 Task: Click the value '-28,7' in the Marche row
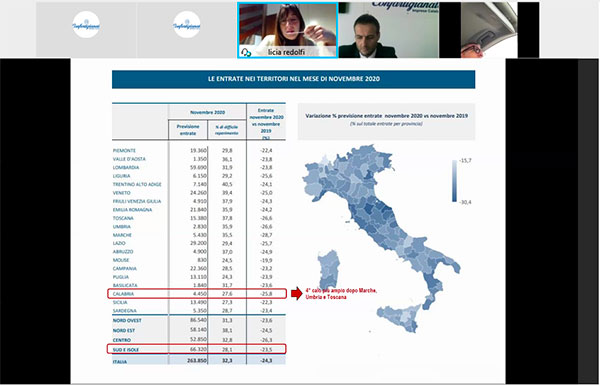pyautogui.click(x=266, y=235)
